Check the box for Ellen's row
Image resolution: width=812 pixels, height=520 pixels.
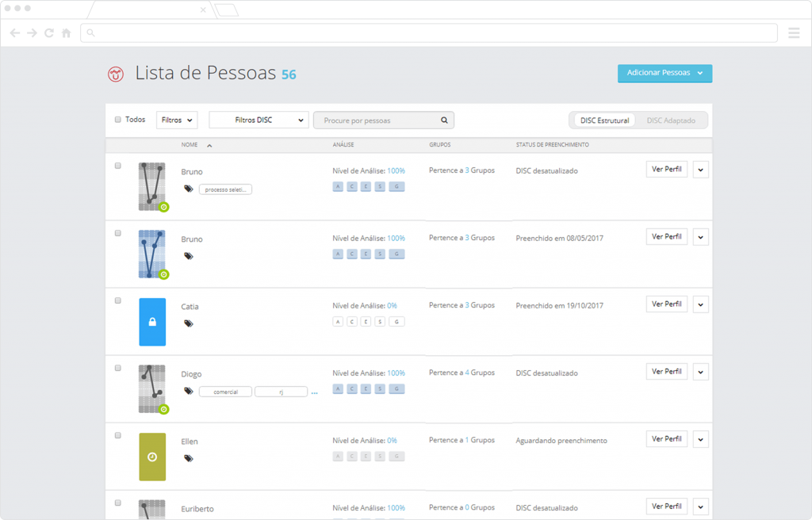pos(118,435)
